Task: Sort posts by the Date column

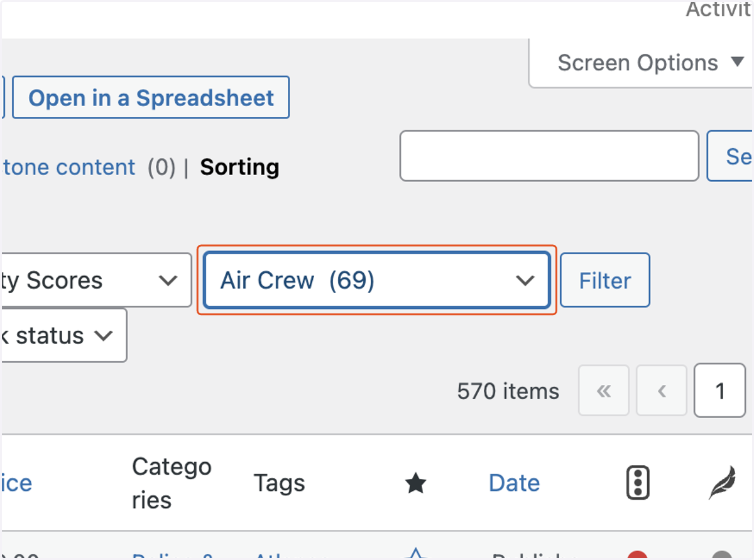Action: click(x=514, y=483)
